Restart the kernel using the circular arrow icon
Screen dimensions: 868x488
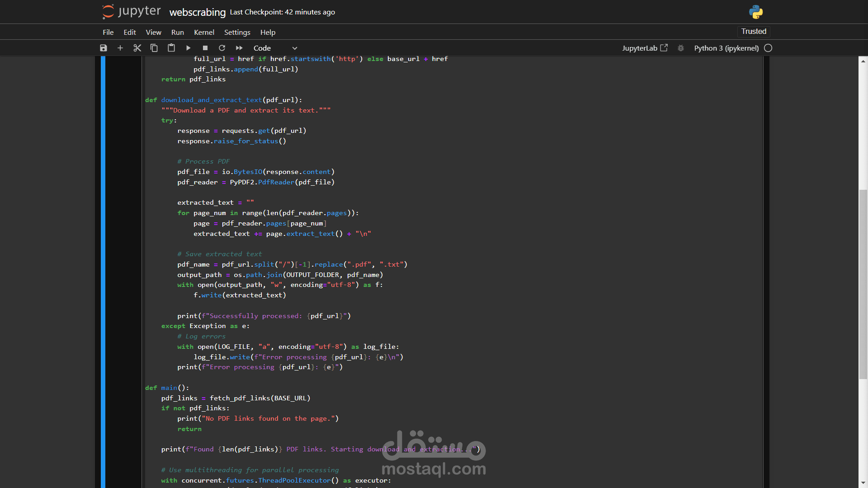click(222, 48)
